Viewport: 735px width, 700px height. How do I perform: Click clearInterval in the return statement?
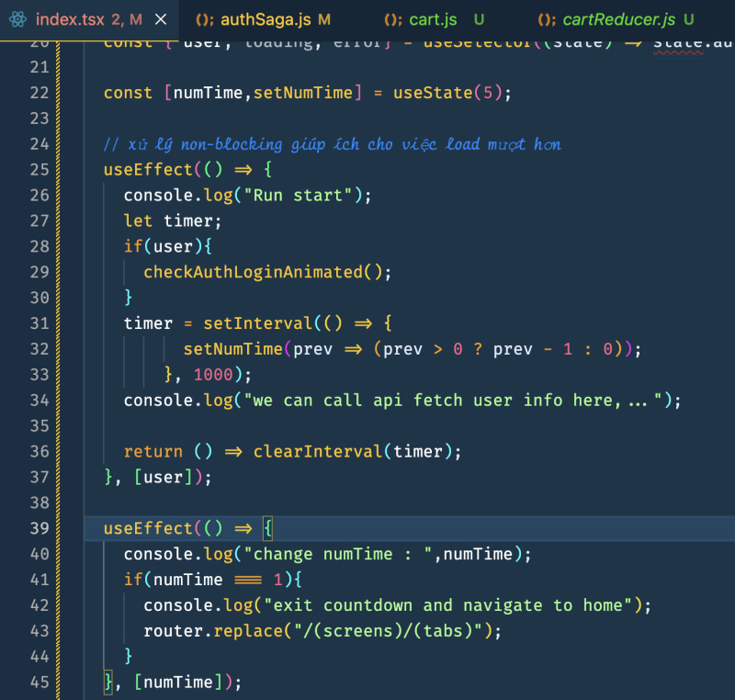tap(317, 451)
